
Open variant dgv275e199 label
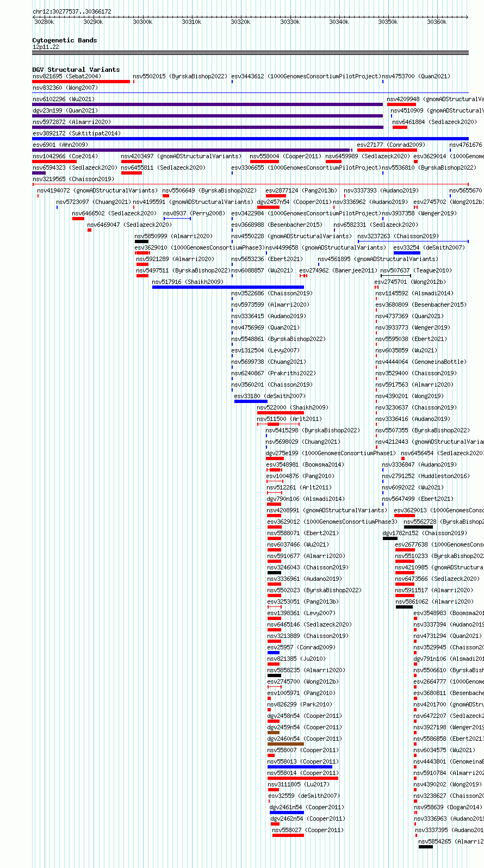[x=331, y=454]
